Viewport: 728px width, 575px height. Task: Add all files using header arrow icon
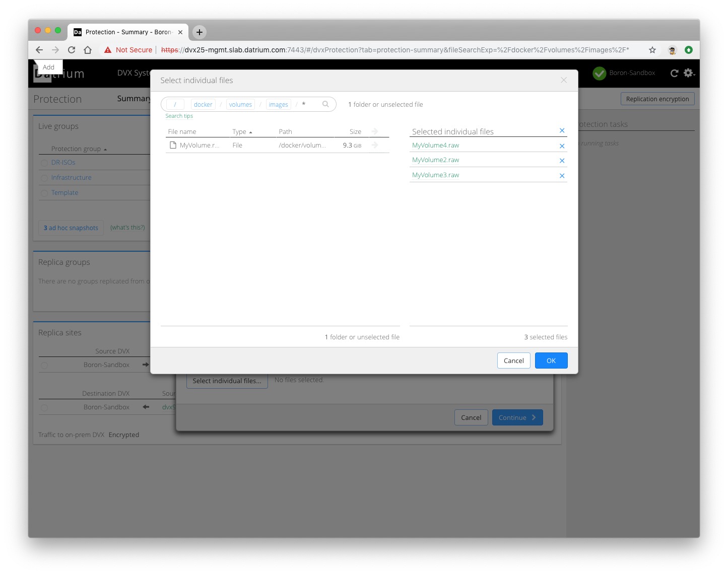click(x=375, y=131)
